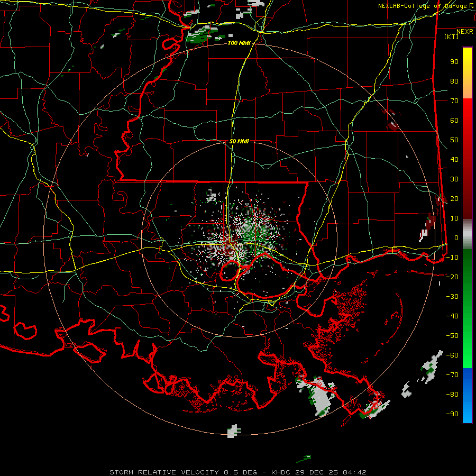Click the "50 NMI" range ring label
The image size is (476, 476).
pyautogui.click(x=239, y=141)
